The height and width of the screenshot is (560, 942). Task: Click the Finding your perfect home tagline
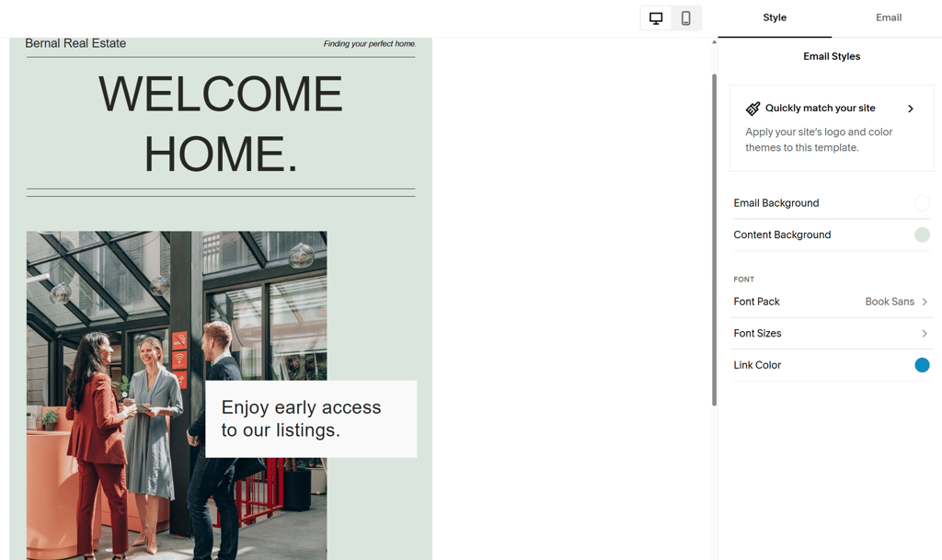370,44
